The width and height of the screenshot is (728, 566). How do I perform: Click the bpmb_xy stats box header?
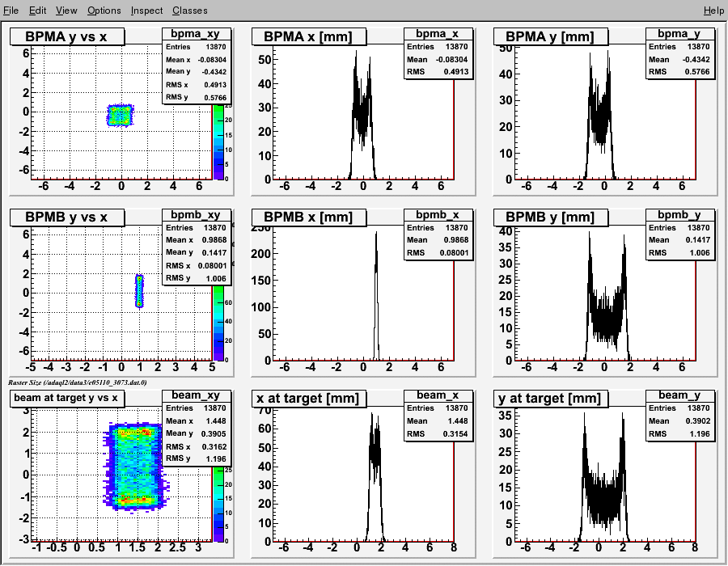[x=196, y=215]
